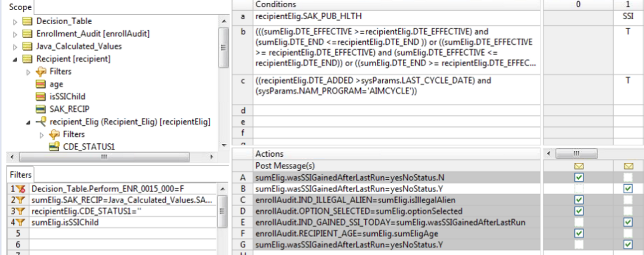This screenshot has height=255, width=644.
Task: Click the Recipient entity icon
Action: (27, 59)
